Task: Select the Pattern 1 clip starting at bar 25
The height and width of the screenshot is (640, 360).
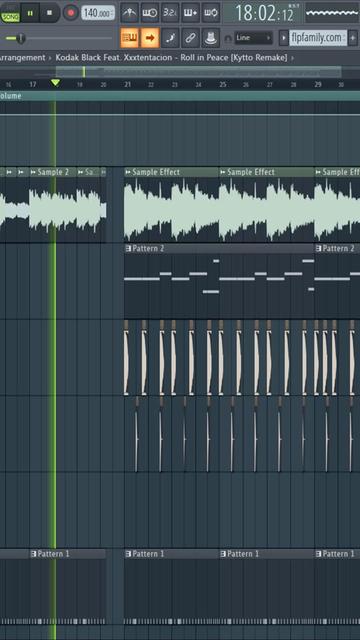Action: coord(243,554)
